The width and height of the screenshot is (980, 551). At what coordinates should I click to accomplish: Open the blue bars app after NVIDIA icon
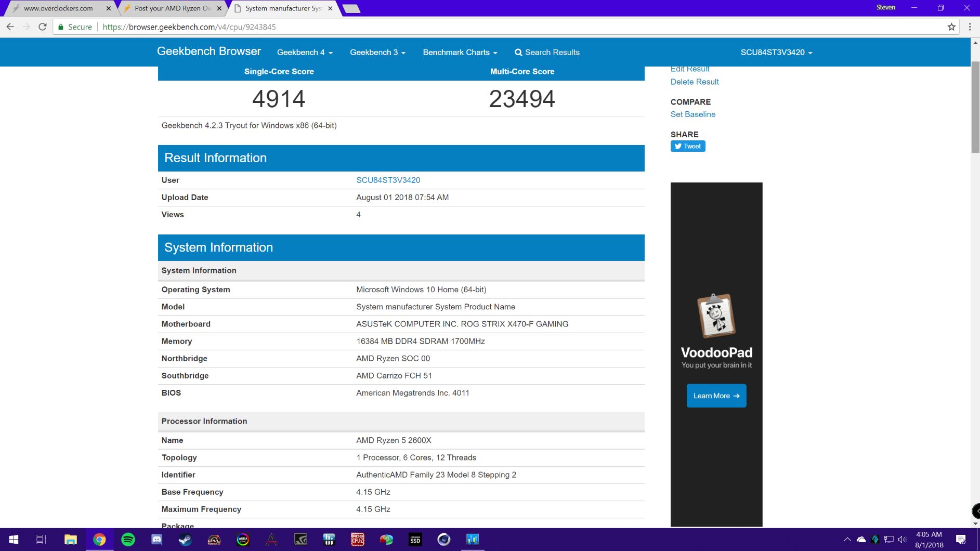coord(329,540)
